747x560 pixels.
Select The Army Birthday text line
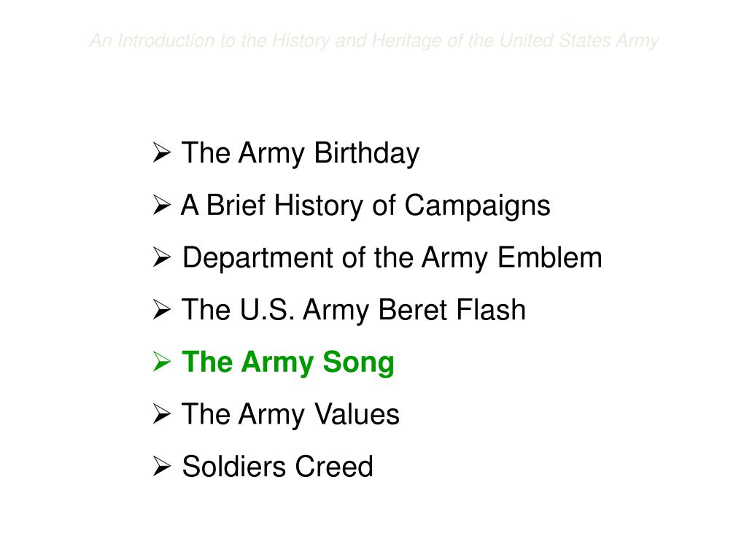pyautogui.click(x=301, y=153)
